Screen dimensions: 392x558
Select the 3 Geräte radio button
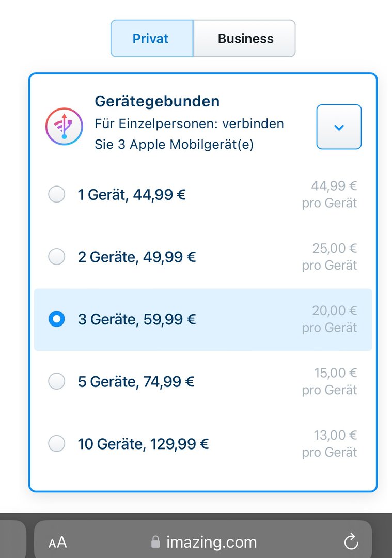click(57, 319)
